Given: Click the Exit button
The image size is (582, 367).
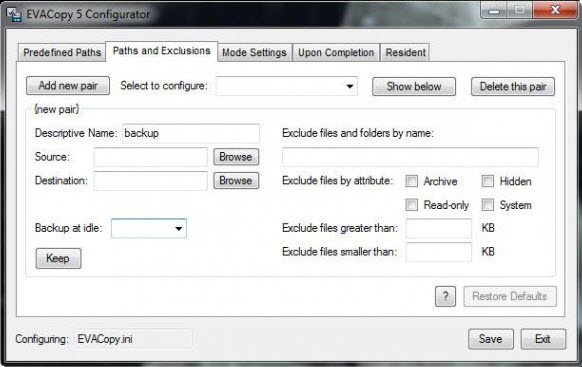Looking at the screenshot, I should tap(543, 339).
